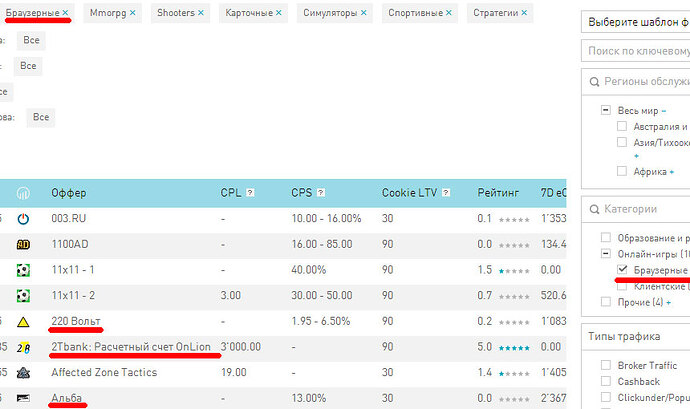Click the 003.RU power logo icon
Viewport: 690px width, 409px height.
[23, 219]
